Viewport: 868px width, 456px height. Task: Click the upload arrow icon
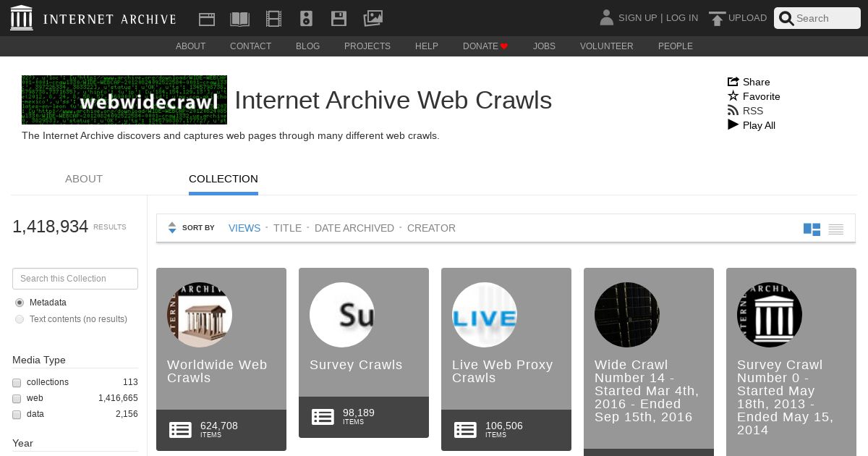tap(717, 19)
